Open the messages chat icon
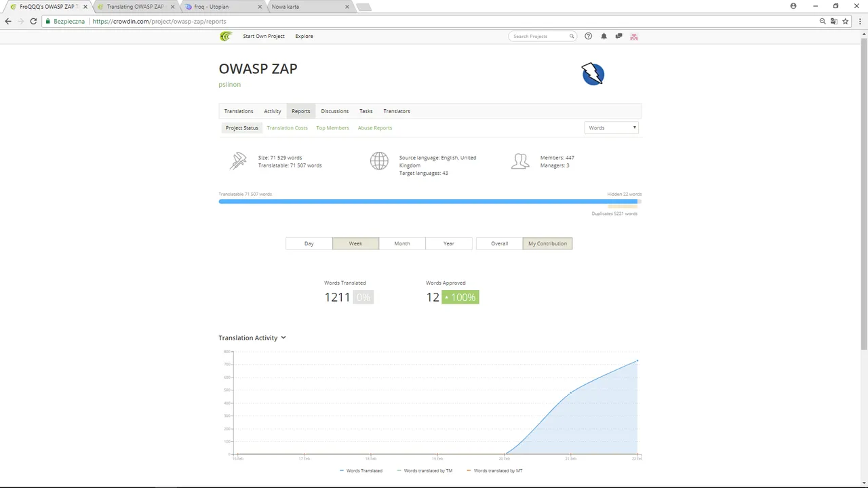868x488 pixels. [x=618, y=36]
